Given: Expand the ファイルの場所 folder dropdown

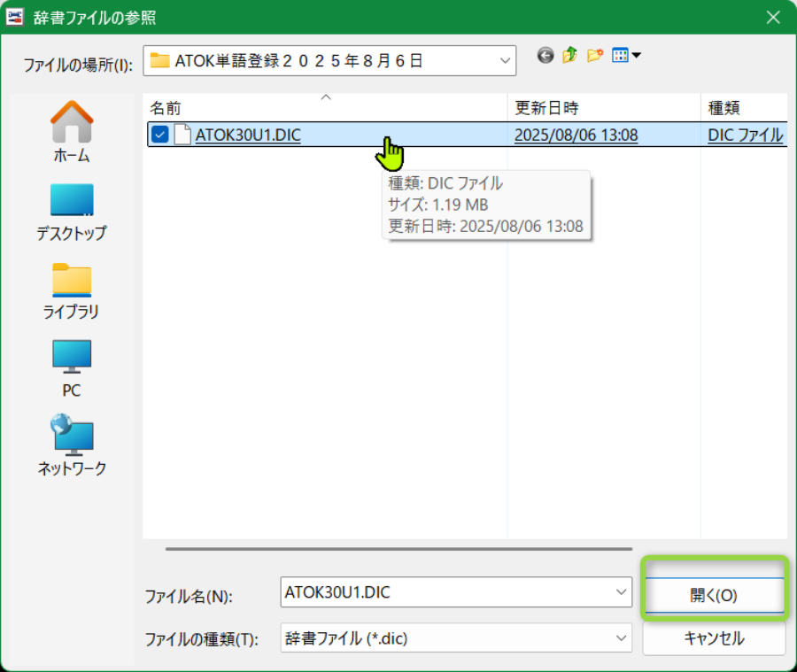Looking at the screenshot, I should 505,60.
